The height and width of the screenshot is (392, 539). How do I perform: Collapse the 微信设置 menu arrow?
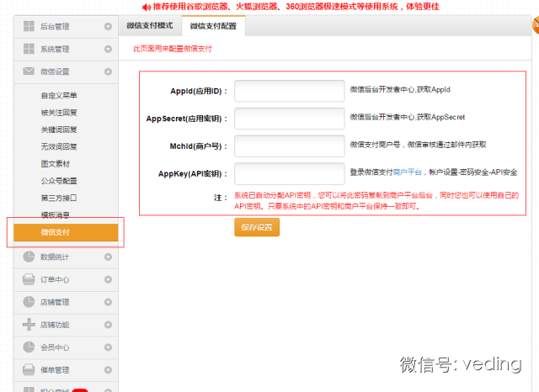(108, 72)
